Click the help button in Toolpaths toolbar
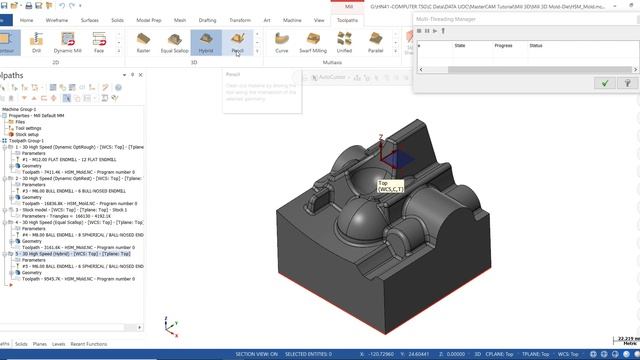The width and height of the screenshot is (640, 360). (118, 87)
